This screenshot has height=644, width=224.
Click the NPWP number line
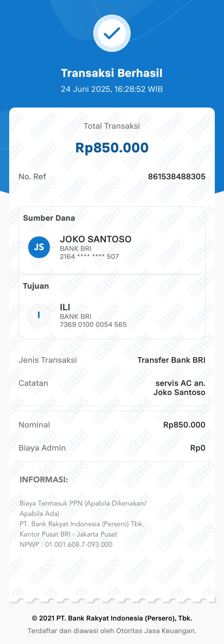pos(66,545)
